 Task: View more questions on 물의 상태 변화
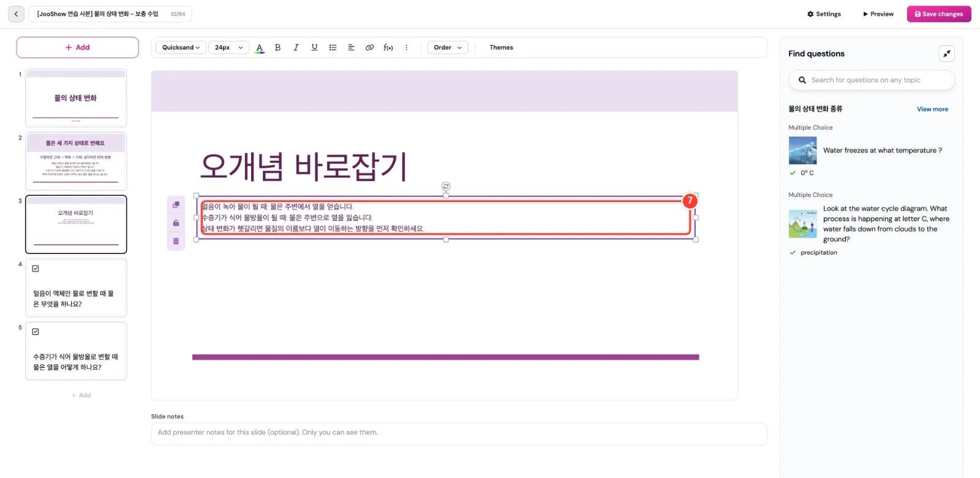point(932,110)
